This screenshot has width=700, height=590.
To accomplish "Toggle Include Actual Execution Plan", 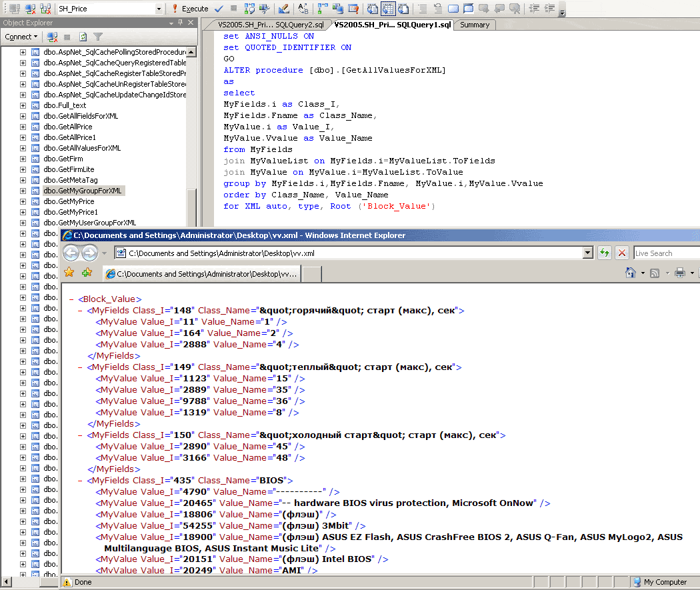I will pyautogui.click(x=323, y=9).
